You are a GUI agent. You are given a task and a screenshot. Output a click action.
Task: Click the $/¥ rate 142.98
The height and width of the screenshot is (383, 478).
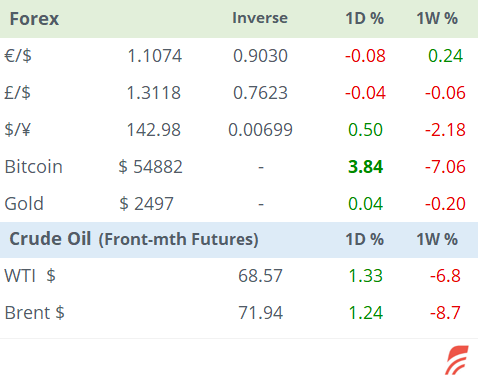pos(154,130)
